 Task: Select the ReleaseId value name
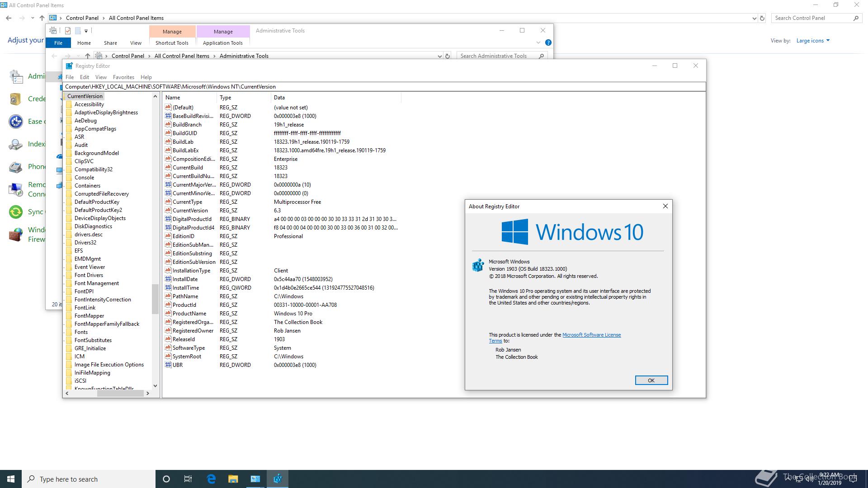(x=184, y=339)
